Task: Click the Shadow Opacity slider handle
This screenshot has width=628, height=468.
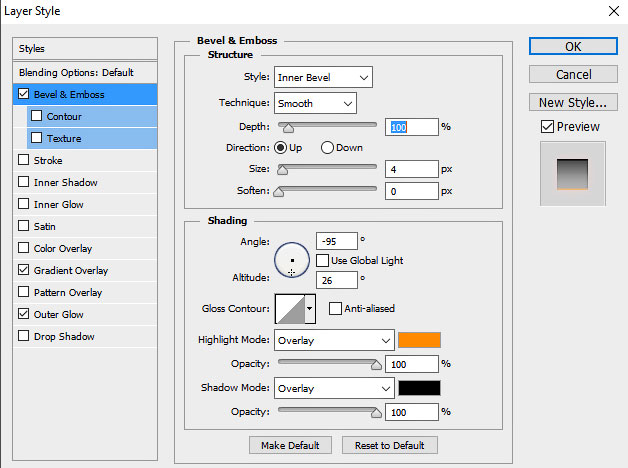Action: tap(376, 412)
